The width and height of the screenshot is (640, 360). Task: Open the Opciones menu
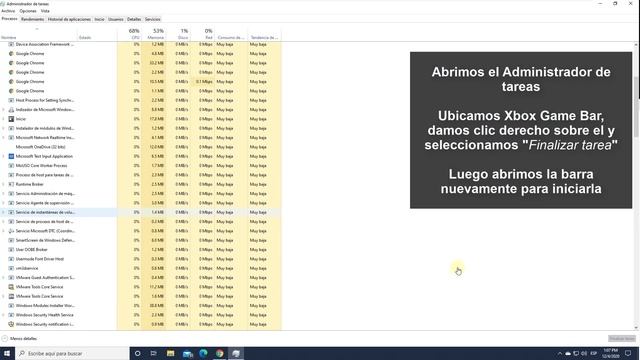(28, 11)
